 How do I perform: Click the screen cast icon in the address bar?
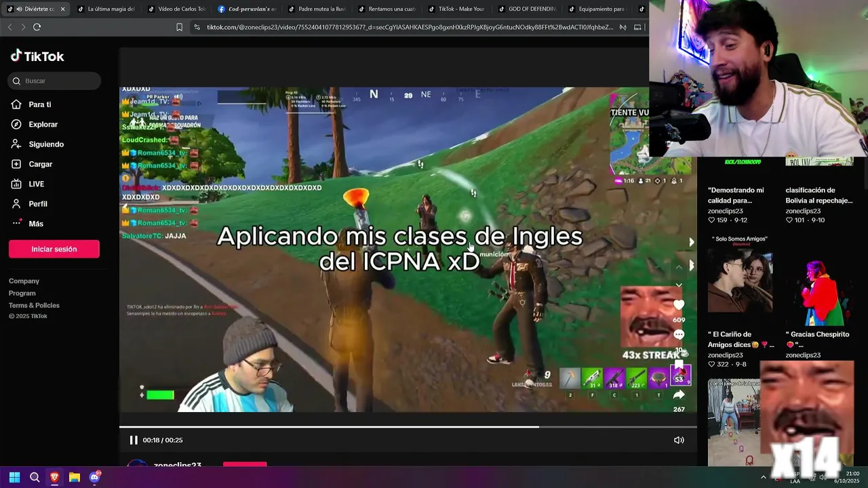tap(637, 27)
